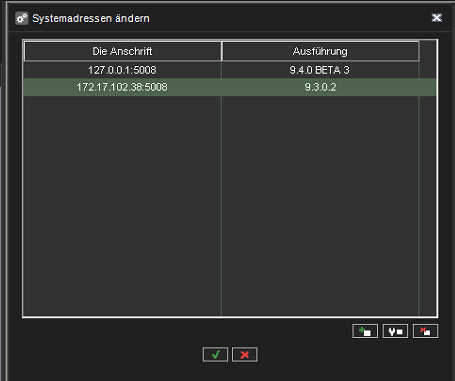Sort by Ausführung column header

320,51
